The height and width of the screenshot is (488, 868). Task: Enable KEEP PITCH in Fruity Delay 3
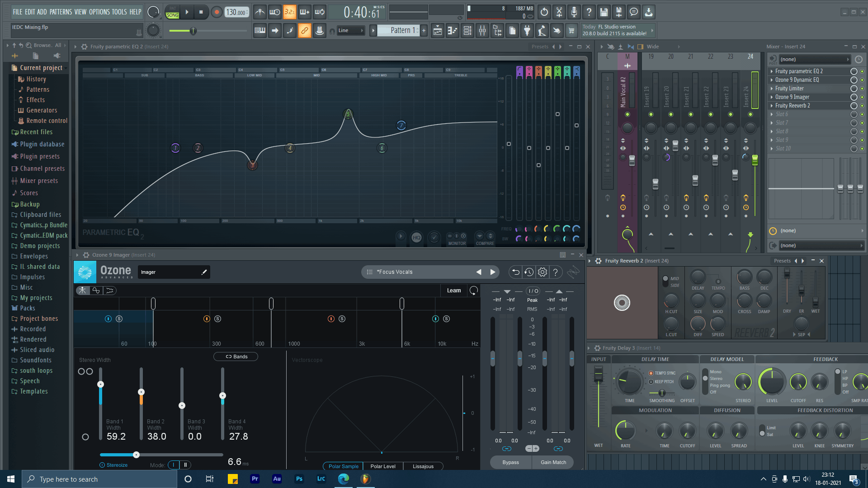[651, 382]
